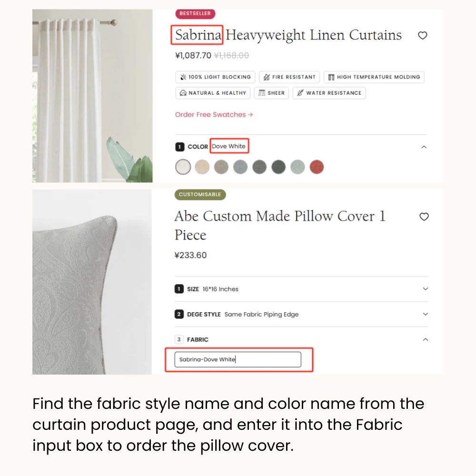Image resolution: width=476 pixels, height=476 pixels.
Task: Choose the red color swatch
Action: point(317,167)
